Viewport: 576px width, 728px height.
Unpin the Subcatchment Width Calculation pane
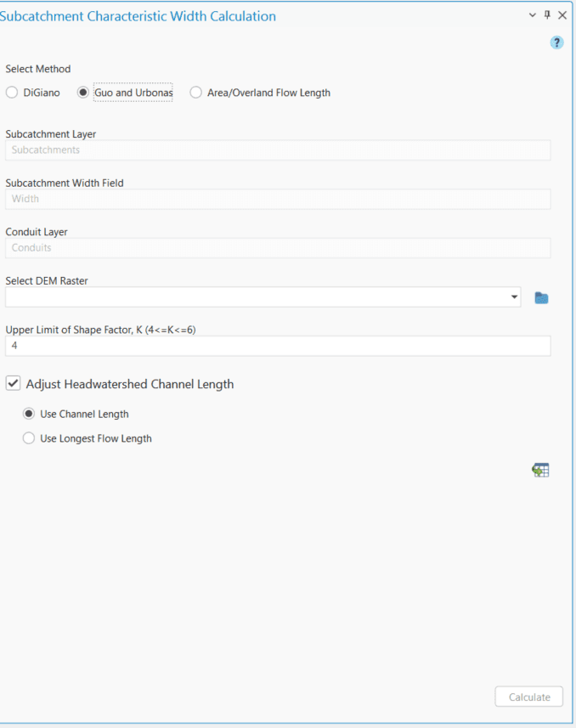(x=546, y=14)
